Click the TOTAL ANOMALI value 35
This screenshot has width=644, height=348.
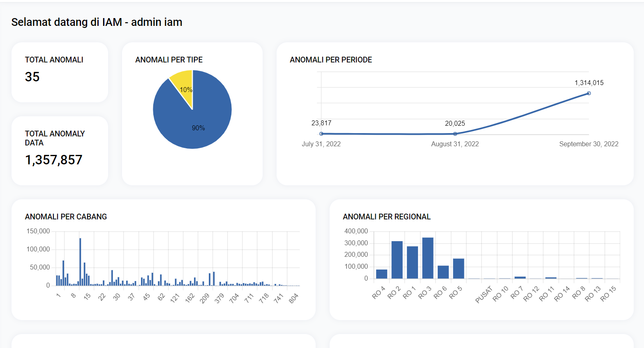tap(32, 77)
